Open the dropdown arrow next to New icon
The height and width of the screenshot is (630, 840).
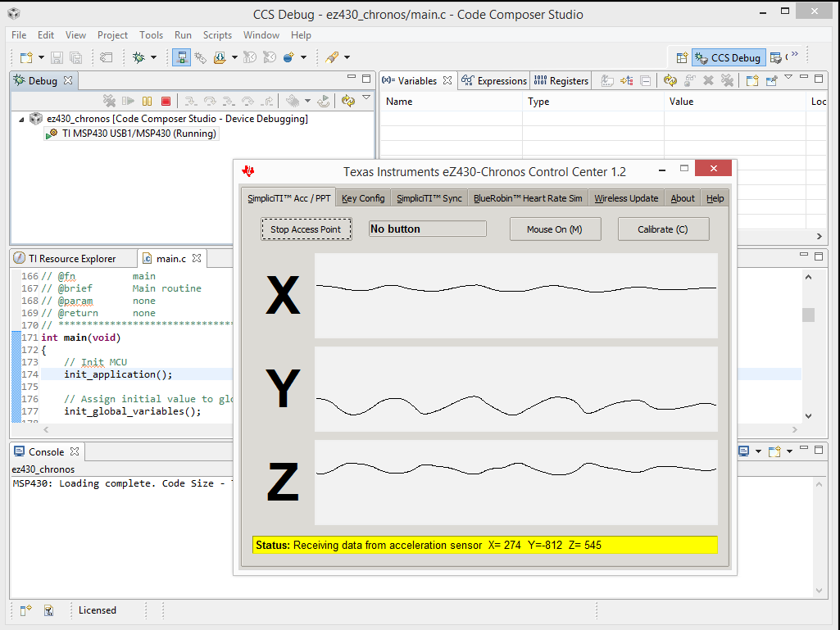tap(41, 57)
